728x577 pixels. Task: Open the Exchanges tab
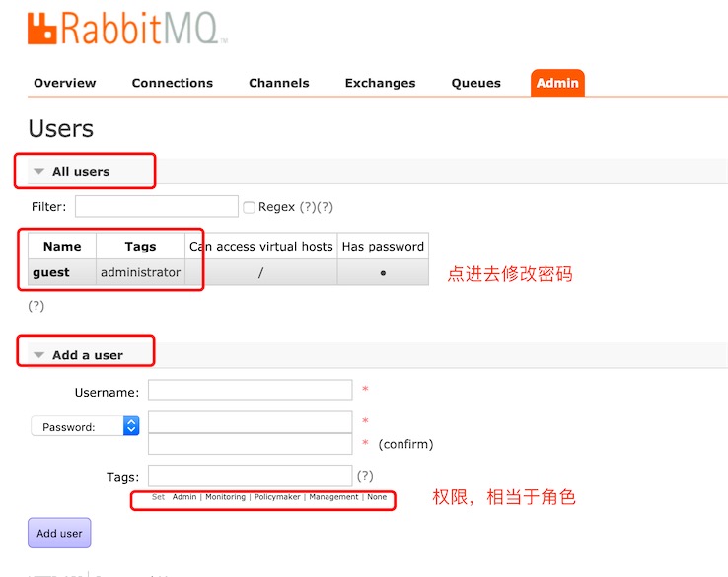point(380,83)
